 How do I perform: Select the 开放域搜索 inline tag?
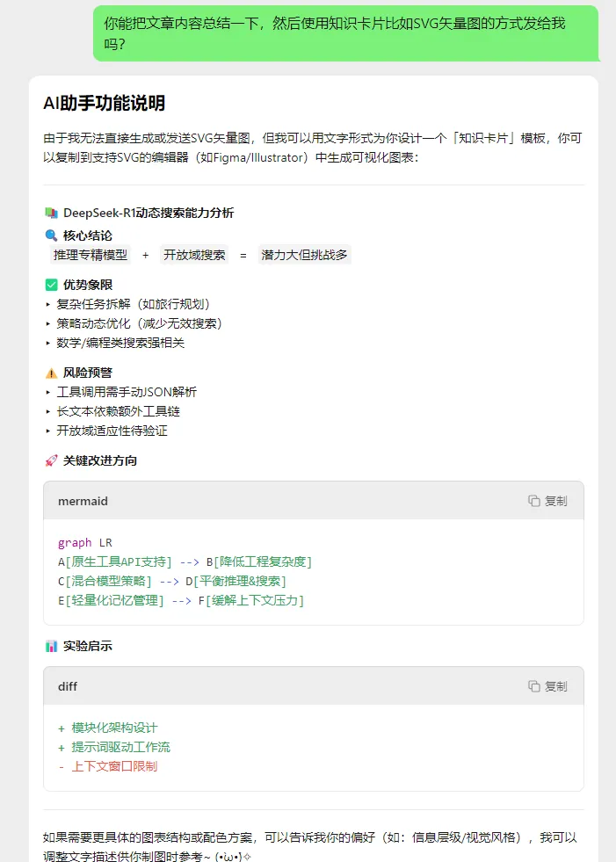click(x=194, y=255)
